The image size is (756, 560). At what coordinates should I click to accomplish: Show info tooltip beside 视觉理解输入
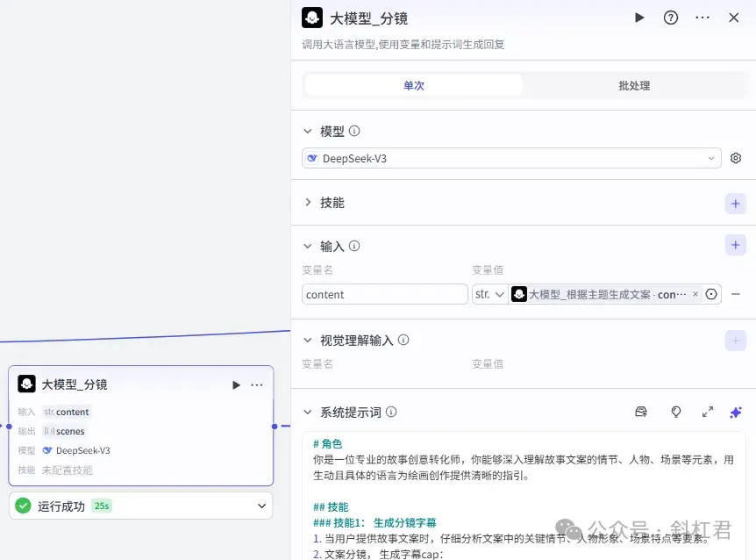(403, 340)
